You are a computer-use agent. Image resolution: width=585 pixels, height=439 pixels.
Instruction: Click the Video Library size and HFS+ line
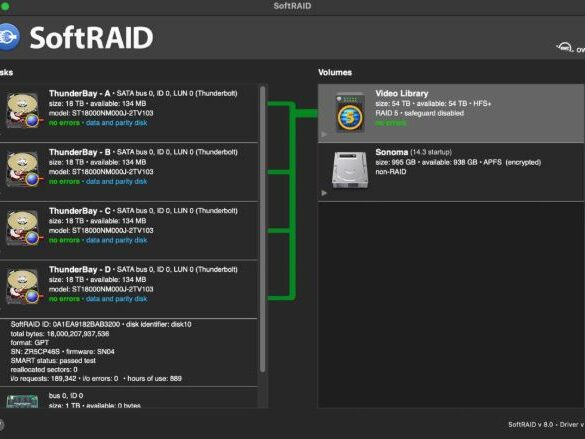pos(433,103)
